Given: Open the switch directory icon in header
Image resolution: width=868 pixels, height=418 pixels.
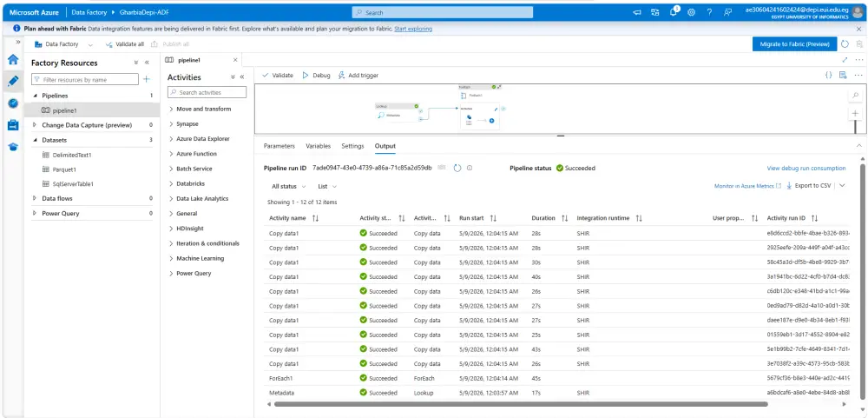Looking at the screenshot, I should 655,12.
